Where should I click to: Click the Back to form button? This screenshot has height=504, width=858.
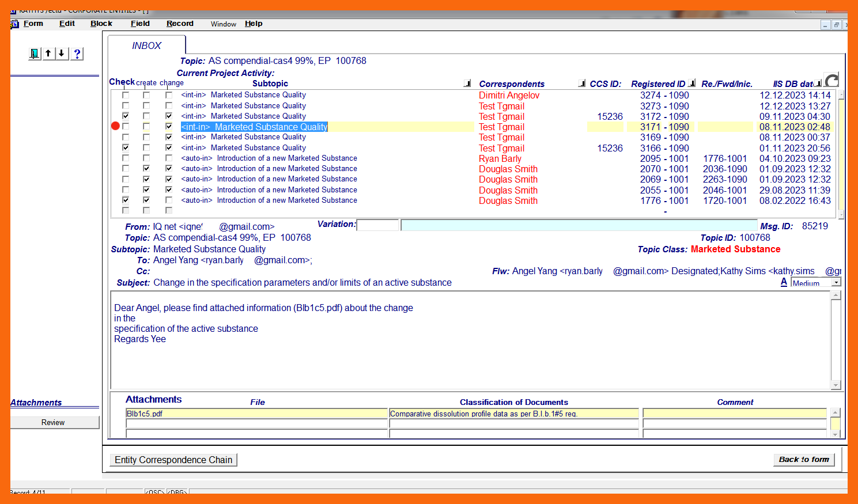tap(803, 460)
